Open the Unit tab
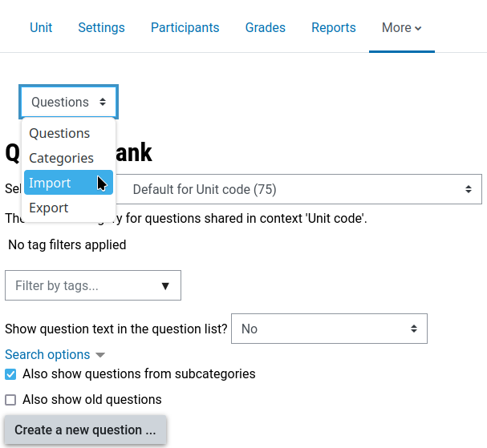The width and height of the screenshot is (487, 448). click(x=41, y=27)
